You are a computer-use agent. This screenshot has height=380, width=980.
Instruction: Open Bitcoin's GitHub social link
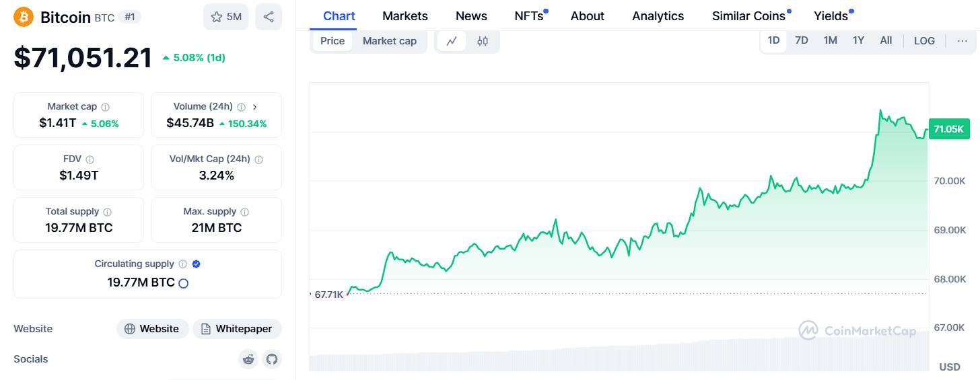pyautogui.click(x=272, y=359)
